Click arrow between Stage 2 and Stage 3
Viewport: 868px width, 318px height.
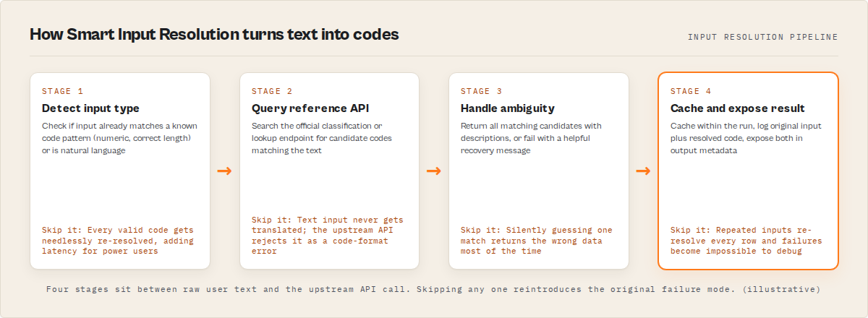point(434,171)
